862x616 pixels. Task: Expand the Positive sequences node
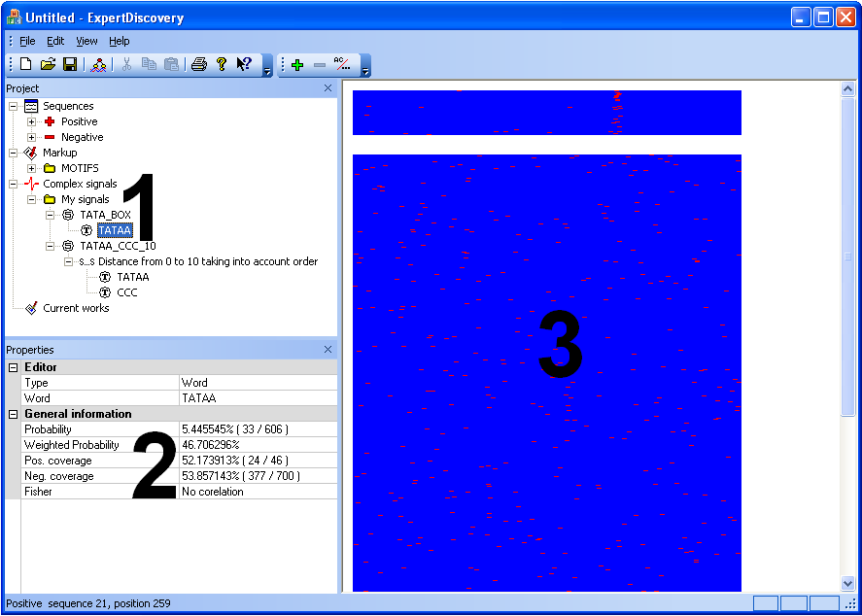[x=32, y=121]
